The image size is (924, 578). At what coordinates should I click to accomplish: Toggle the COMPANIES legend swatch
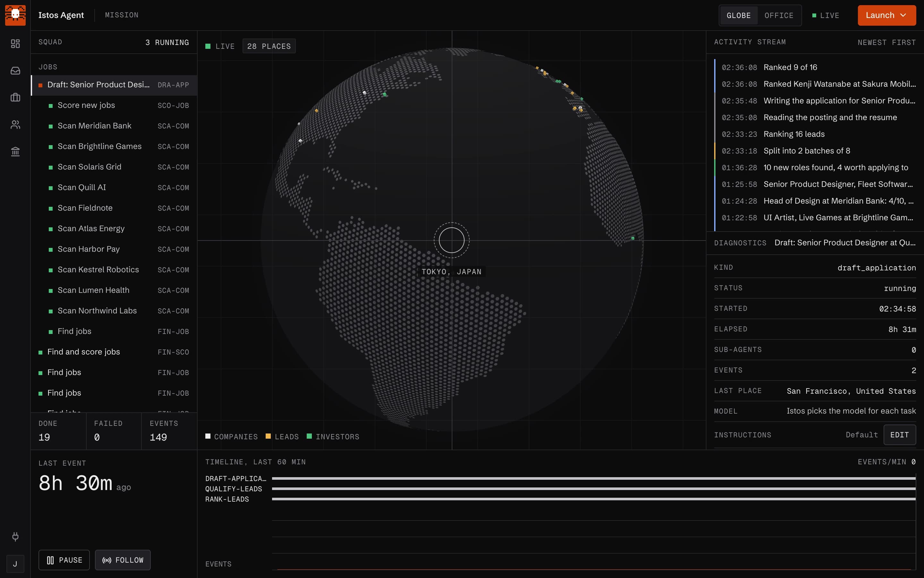pyautogui.click(x=208, y=436)
